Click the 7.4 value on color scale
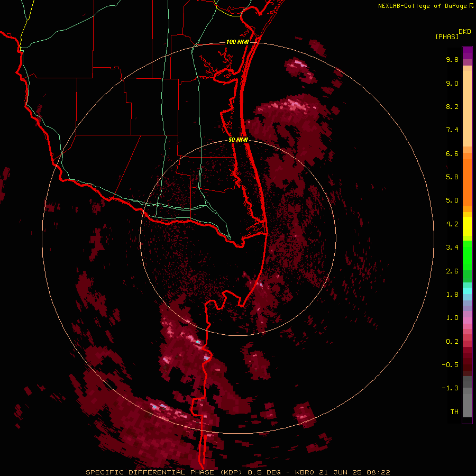Viewport: 476px width, 476px height. [x=452, y=130]
